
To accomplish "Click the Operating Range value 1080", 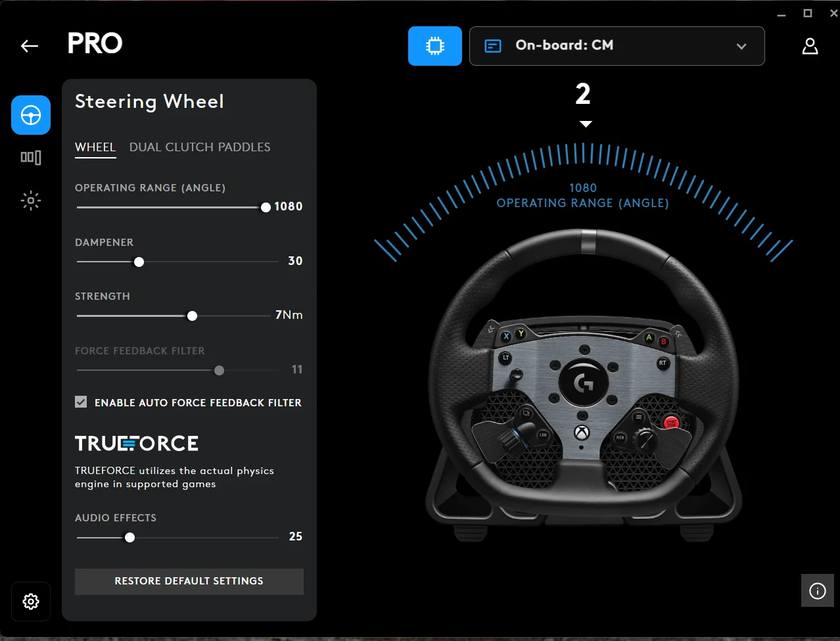I will coord(289,206).
